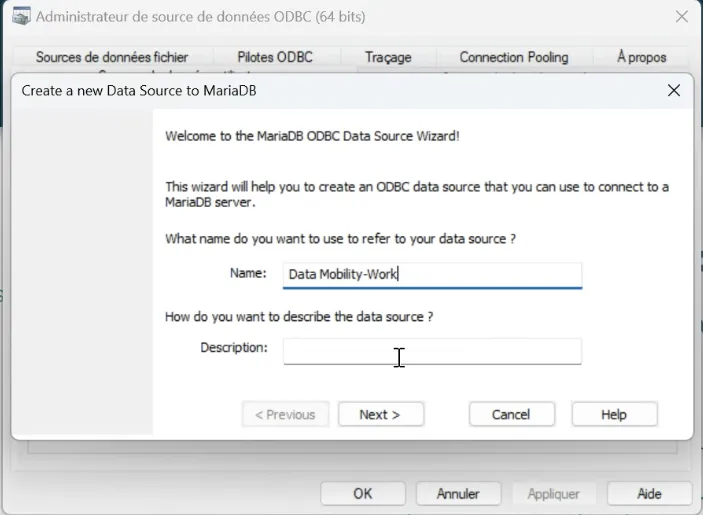Open the À propos tab
This screenshot has height=515, width=703.
pos(642,57)
